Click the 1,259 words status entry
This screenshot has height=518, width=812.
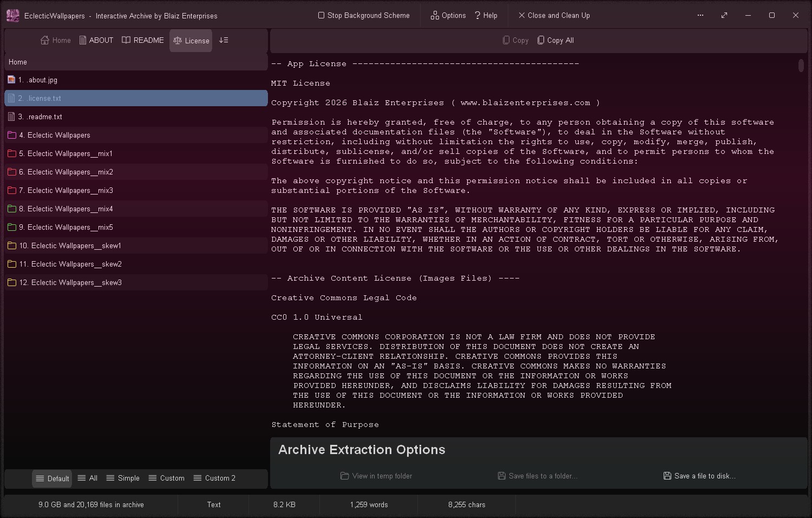tap(369, 505)
